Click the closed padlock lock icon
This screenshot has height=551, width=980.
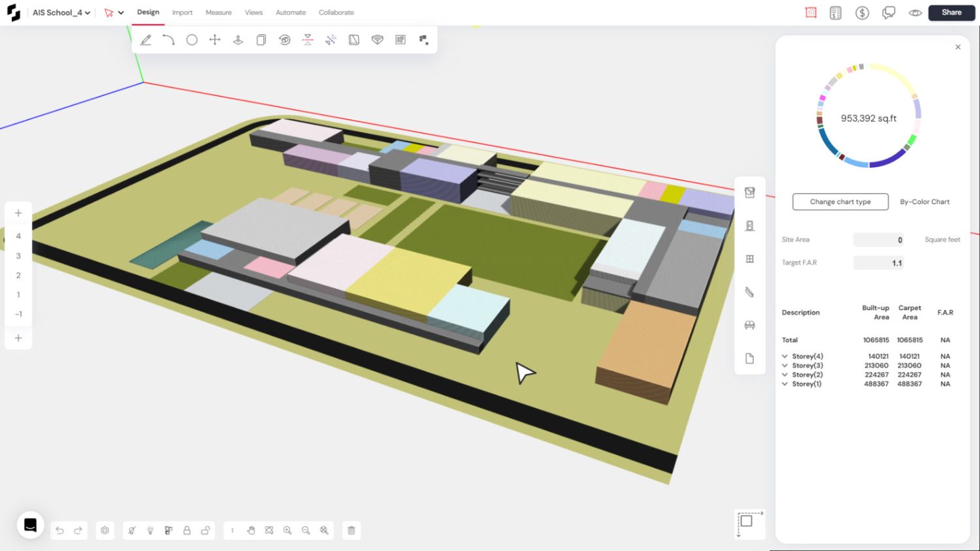[187, 530]
